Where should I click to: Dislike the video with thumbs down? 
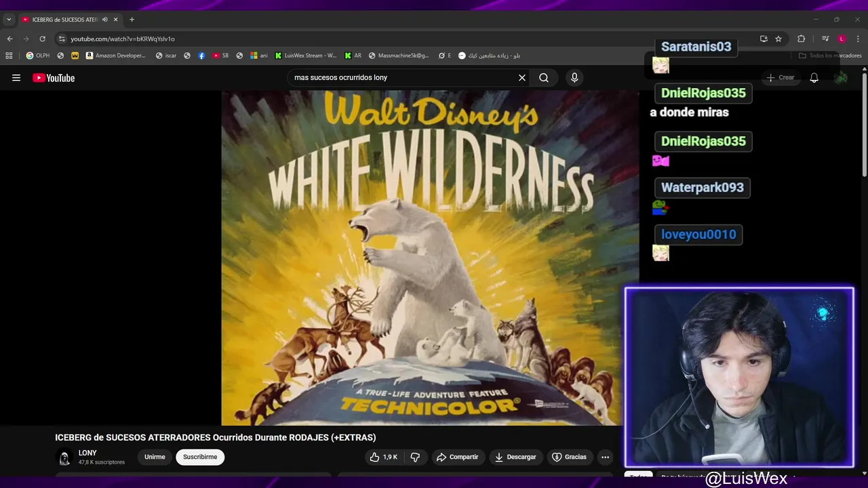415,457
